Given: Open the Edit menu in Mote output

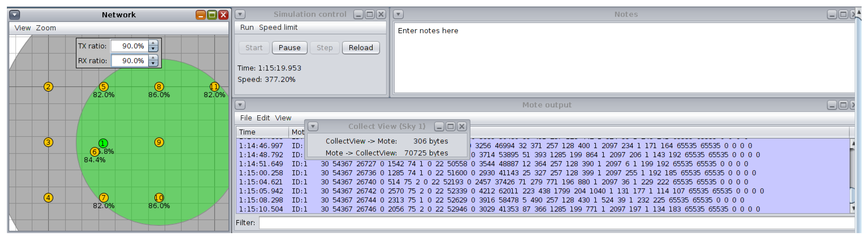Looking at the screenshot, I should point(263,118).
